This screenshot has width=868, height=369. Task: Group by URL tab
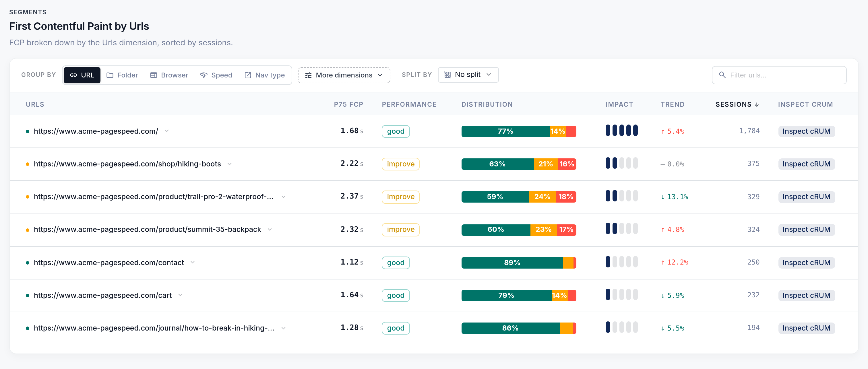click(82, 75)
